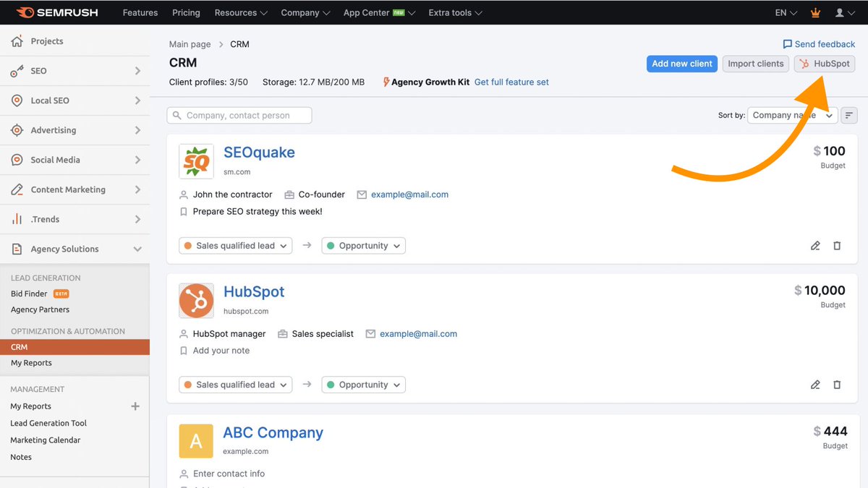Open SEOquake Opportunity status dropdown
Image resolution: width=868 pixels, height=488 pixels.
coord(364,246)
